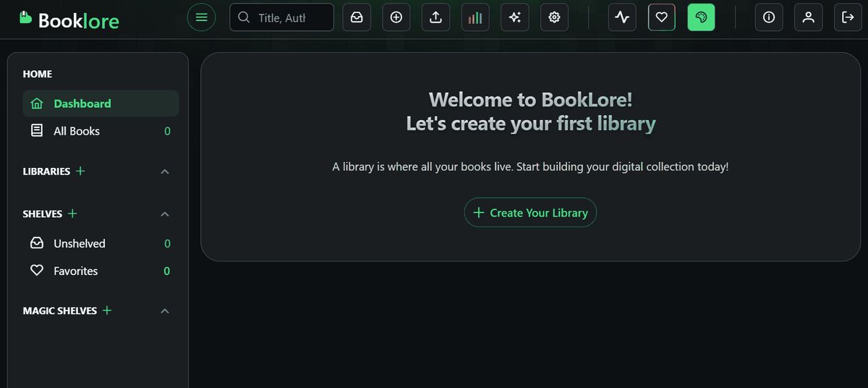Open the bar chart statistics icon
Viewport: 868px width, 388px height.
pyautogui.click(x=475, y=17)
